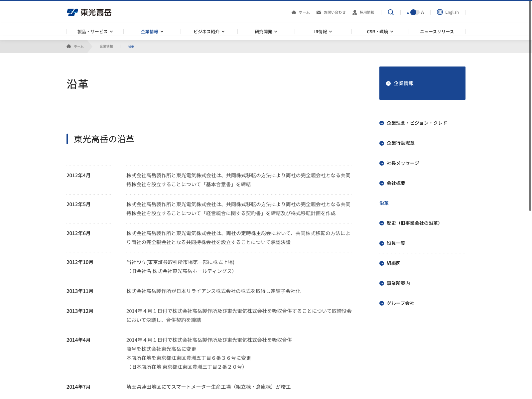Expand the ビジネス紹介 dropdown menu
Screen dimensions: 532x399
pos(209,32)
